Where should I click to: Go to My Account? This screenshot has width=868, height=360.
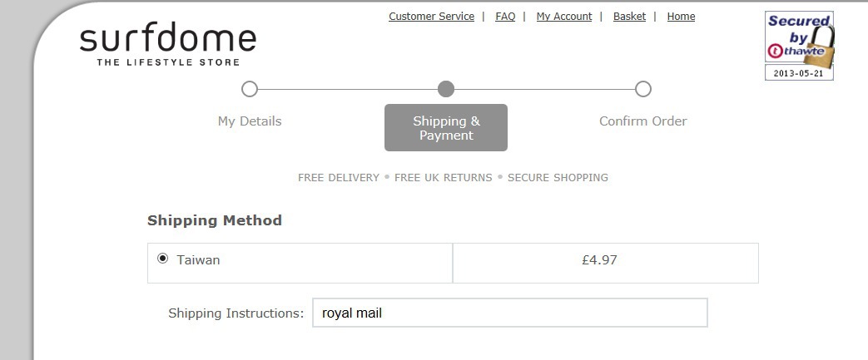[564, 17]
